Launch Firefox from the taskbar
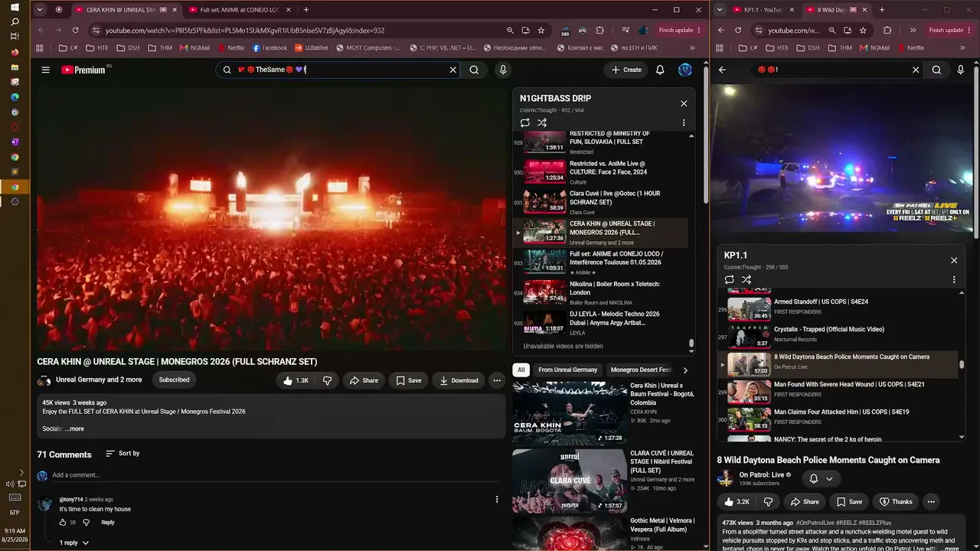980x551 pixels. 15,52
